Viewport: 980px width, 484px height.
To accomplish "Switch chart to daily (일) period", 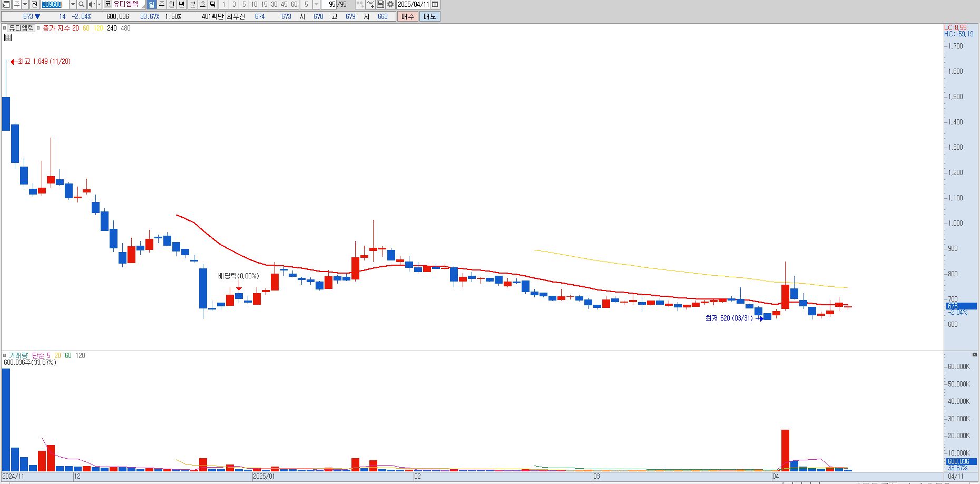I will [152, 4].
